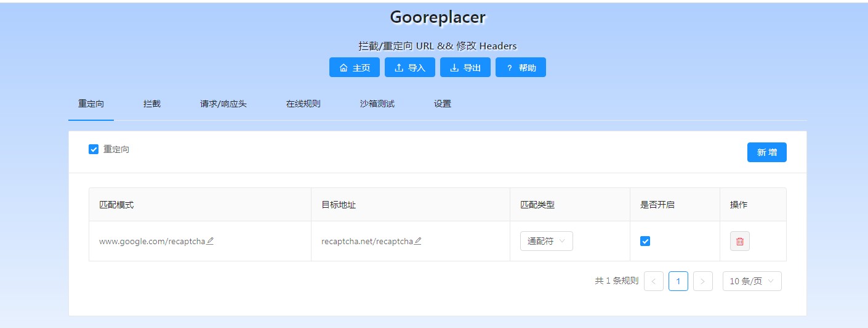The image size is (868, 328).
Task: Click the 共 1 条规则 total text
Action: click(x=617, y=281)
